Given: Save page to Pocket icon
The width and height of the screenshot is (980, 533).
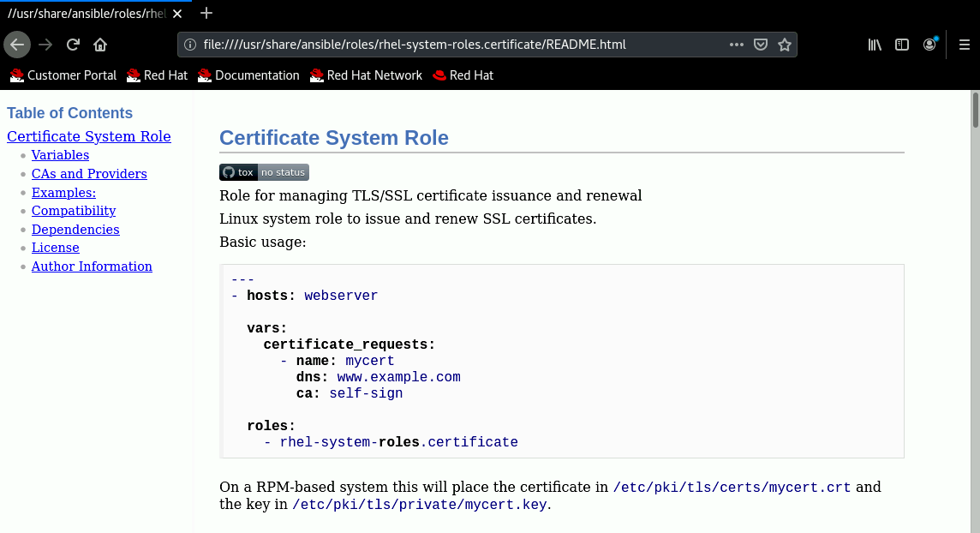Looking at the screenshot, I should coord(760,45).
